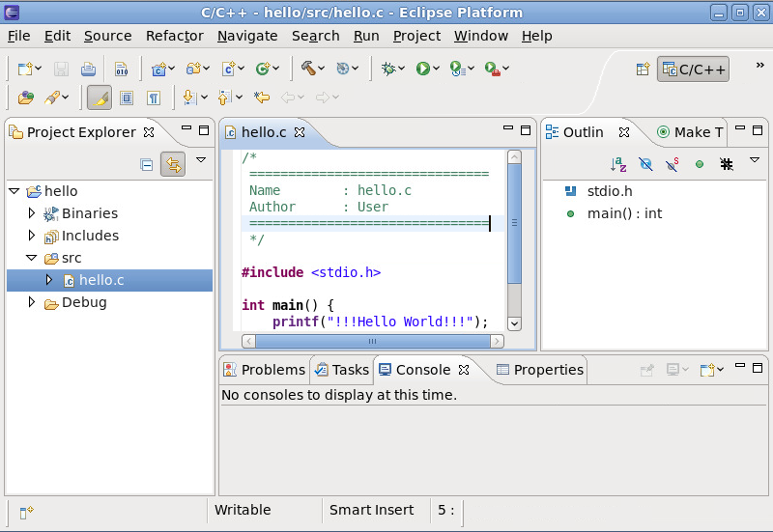773x532 pixels.
Task: Click the Print toolbar icon
Action: (88, 69)
